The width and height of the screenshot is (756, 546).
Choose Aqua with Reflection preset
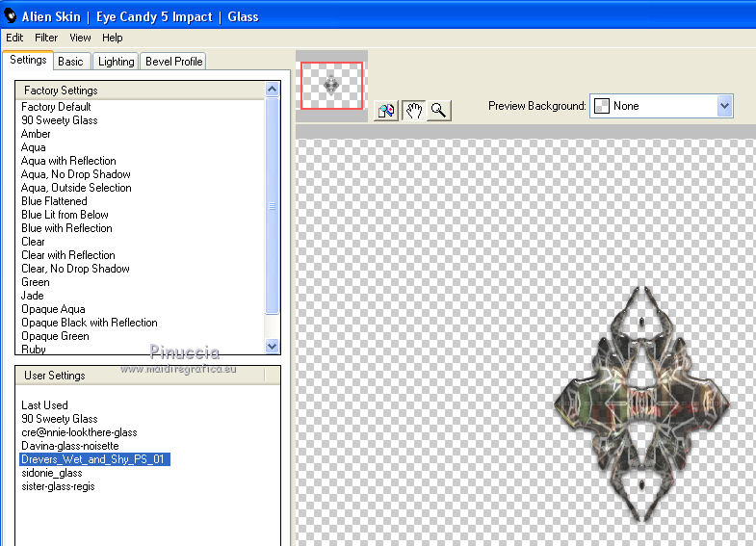pyautogui.click(x=68, y=161)
